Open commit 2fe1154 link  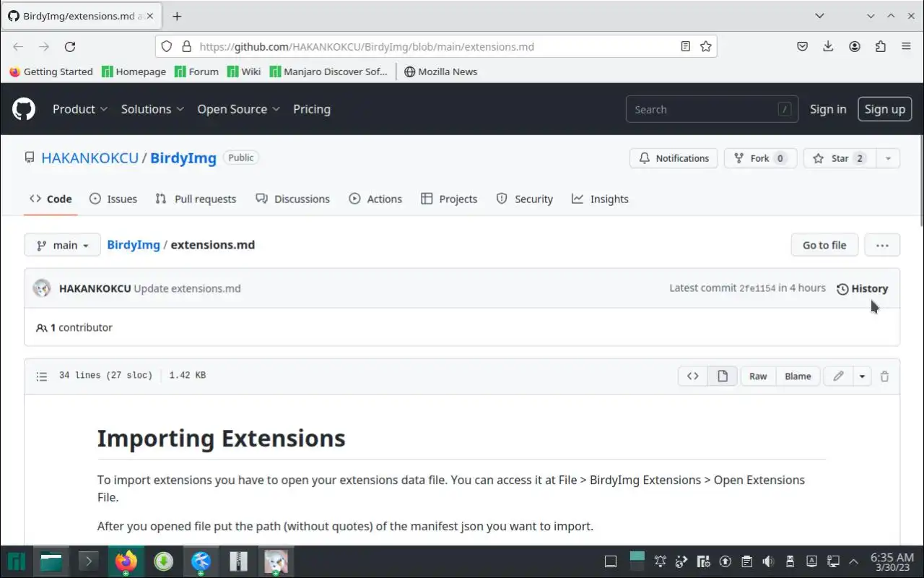pyautogui.click(x=757, y=288)
